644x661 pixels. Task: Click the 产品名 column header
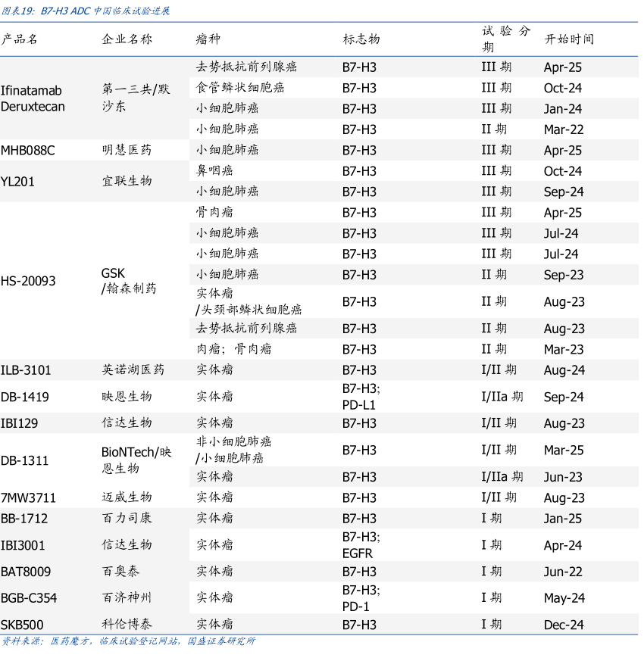pos(20,39)
